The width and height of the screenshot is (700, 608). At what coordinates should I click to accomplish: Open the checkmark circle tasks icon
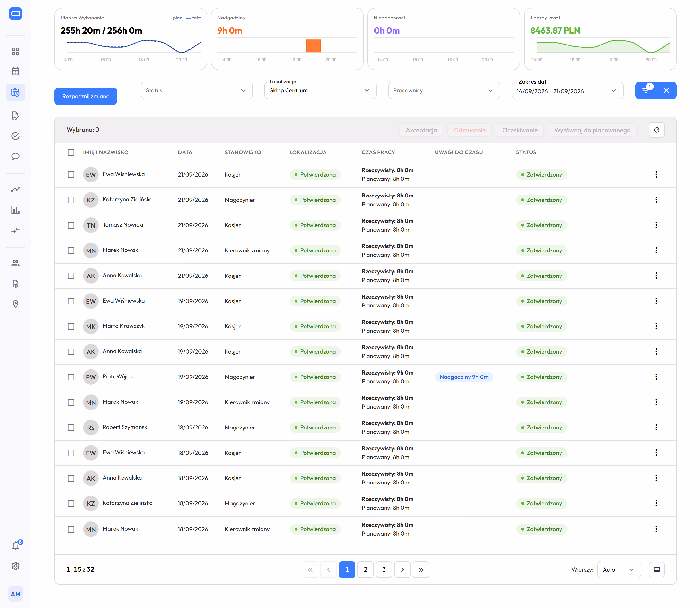[x=16, y=136]
